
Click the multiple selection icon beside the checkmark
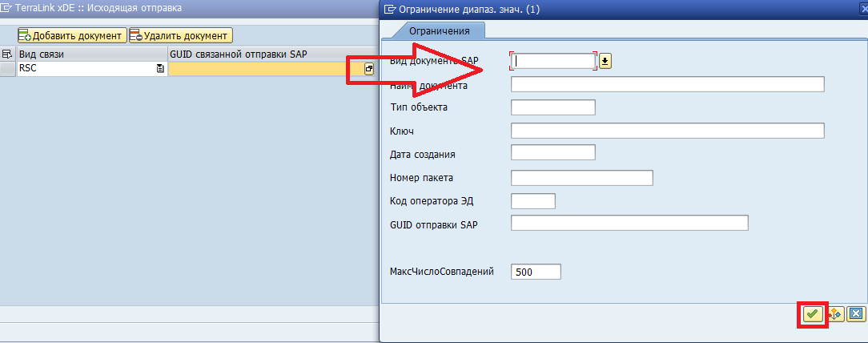(834, 314)
